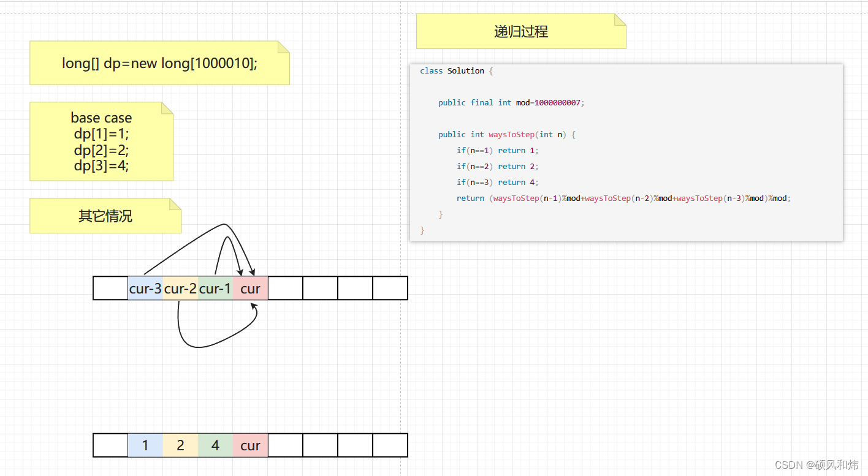Image resolution: width=868 pixels, height=476 pixels.
Task: Select the "public final int mod=1000000007;" line
Action: pos(511,103)
